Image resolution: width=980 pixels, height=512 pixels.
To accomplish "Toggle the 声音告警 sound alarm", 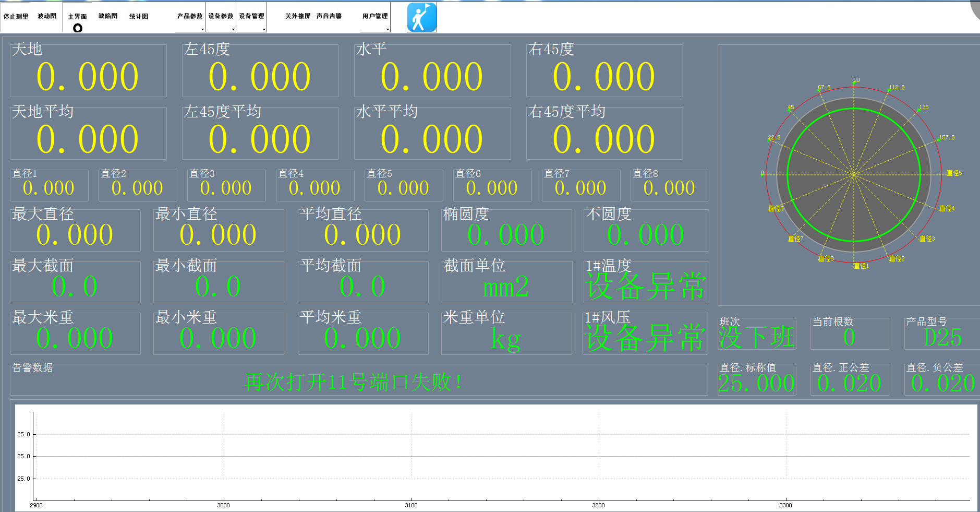I will (x=329, y=16).
